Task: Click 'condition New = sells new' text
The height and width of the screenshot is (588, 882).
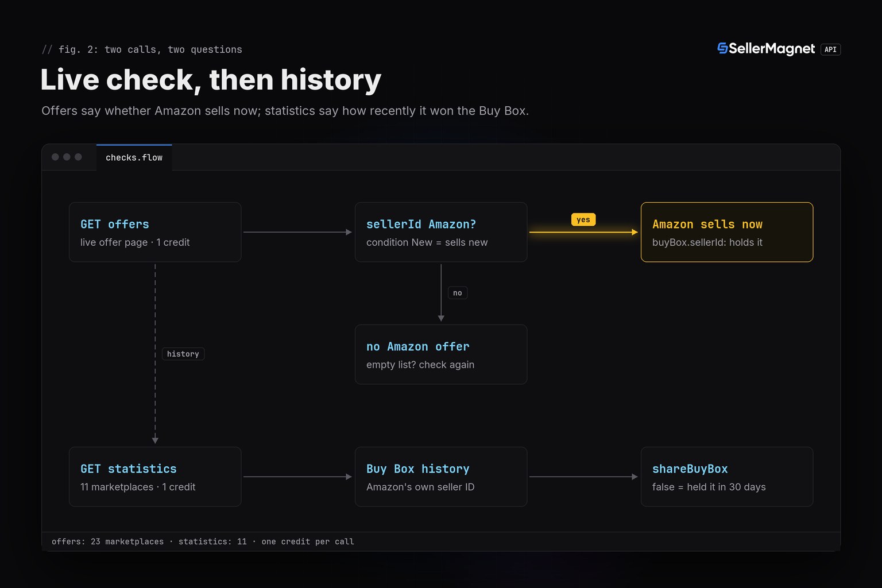Action: 427,242
